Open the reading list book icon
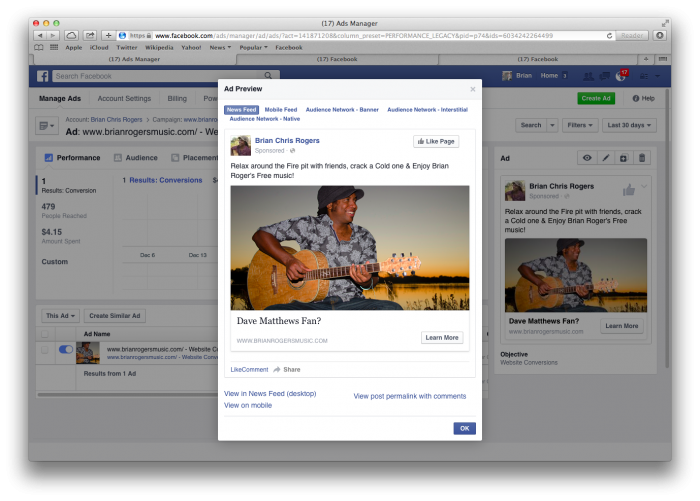 (x=39, y=47)
